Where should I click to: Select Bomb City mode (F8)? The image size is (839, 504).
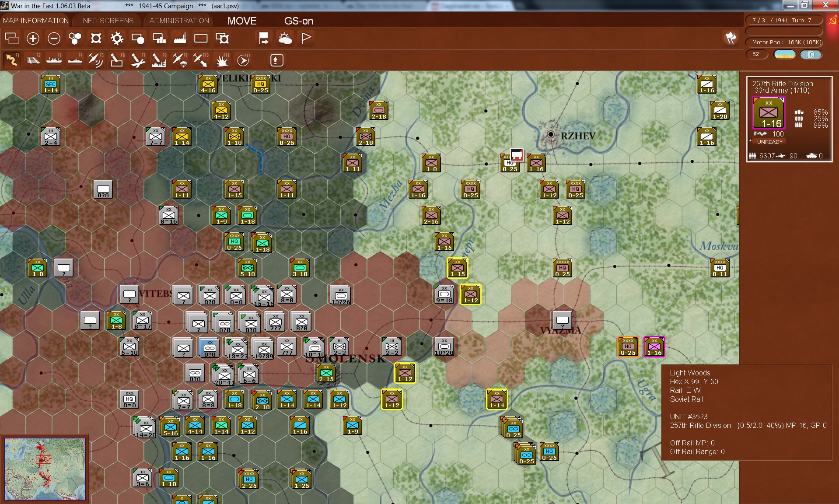(159, 60)
